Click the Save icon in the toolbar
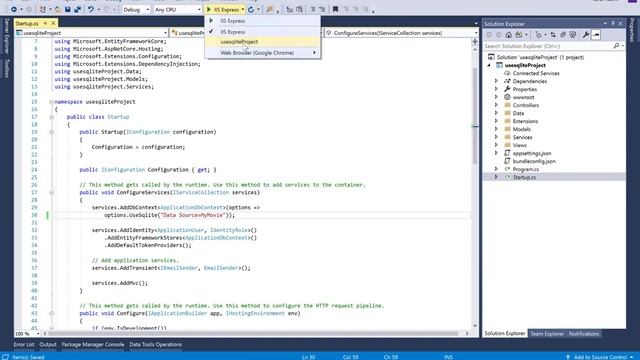 (x=67, y=9)
